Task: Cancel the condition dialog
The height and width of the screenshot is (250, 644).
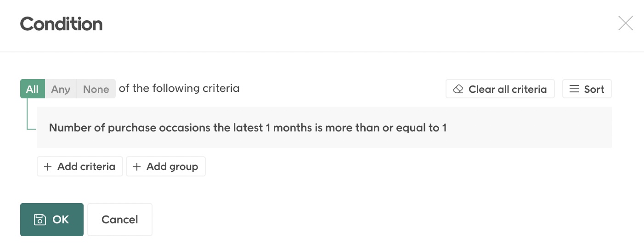Action: 119,220
